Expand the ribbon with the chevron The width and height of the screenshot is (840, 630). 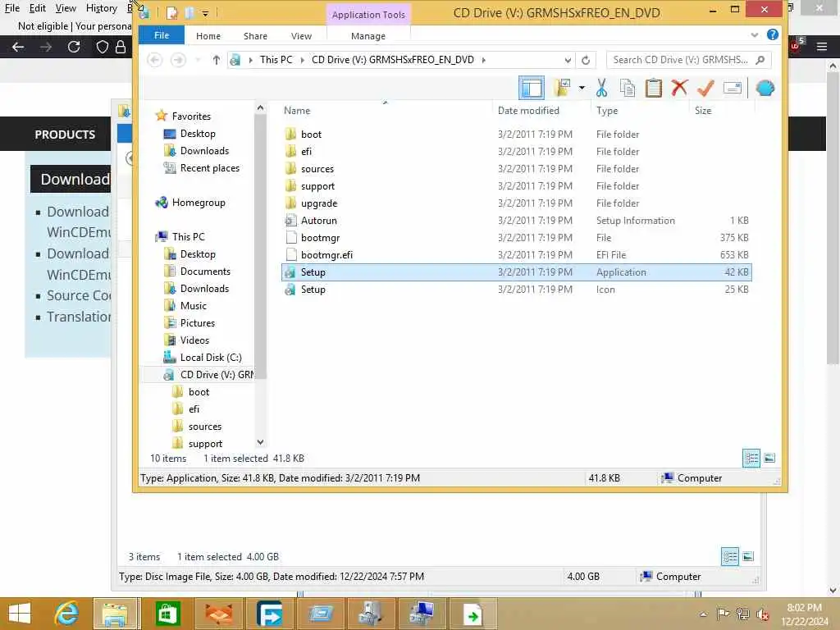pyautogui.click(x=755, y=34)
